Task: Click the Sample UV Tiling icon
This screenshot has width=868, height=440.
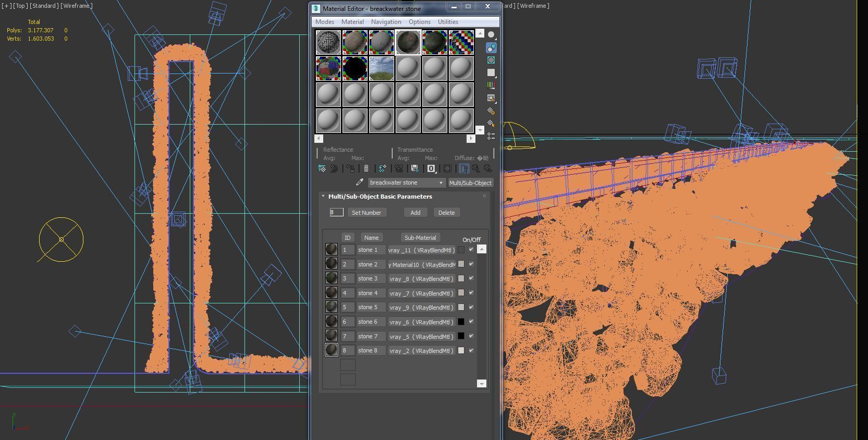Action: point(491,72)
